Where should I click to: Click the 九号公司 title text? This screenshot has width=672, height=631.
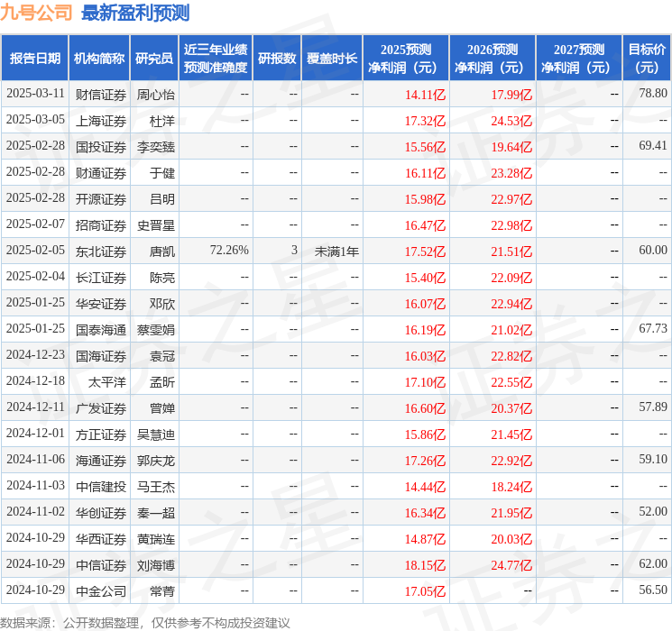pos(36,13)
